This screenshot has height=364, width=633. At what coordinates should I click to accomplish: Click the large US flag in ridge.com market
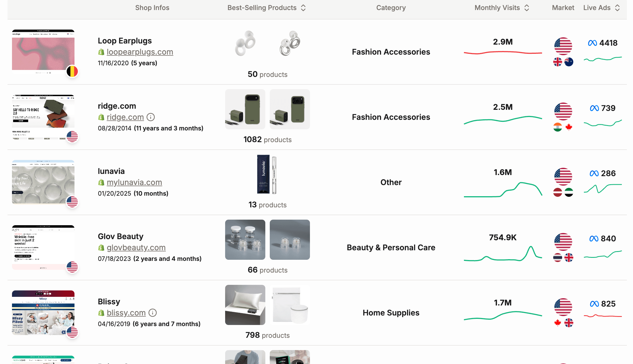pos(563,111)
